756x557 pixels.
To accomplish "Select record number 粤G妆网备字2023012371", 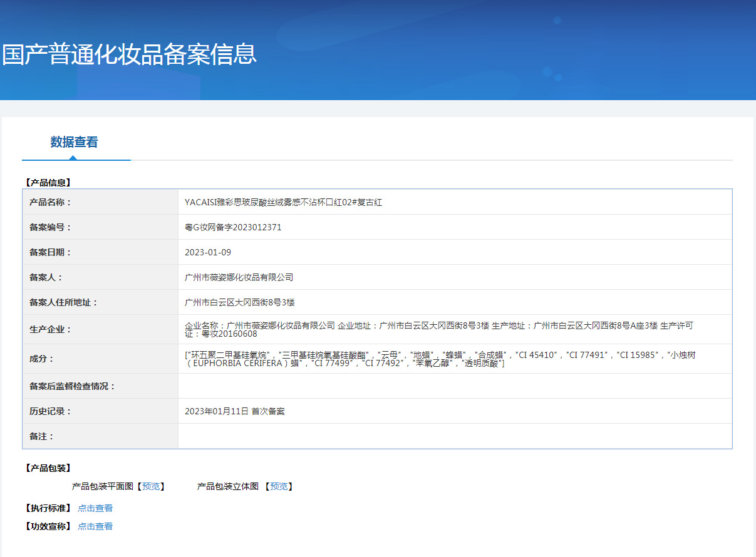I will (x=233, y=227).
